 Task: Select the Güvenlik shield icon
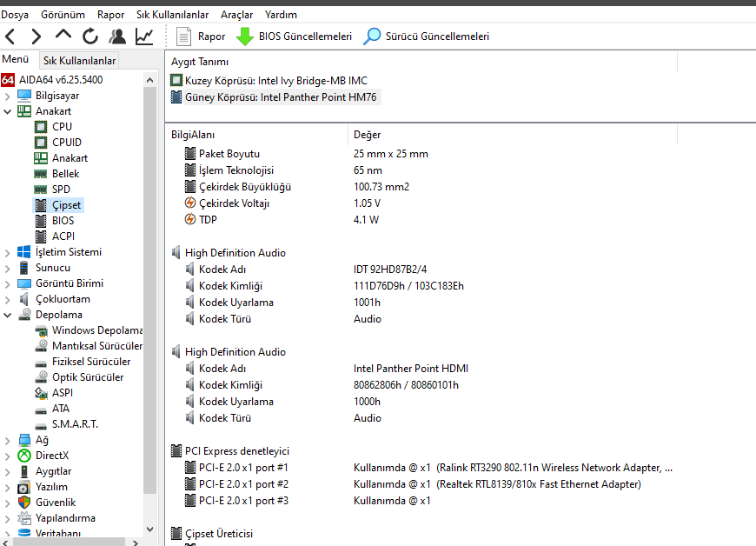pos(24,503)
